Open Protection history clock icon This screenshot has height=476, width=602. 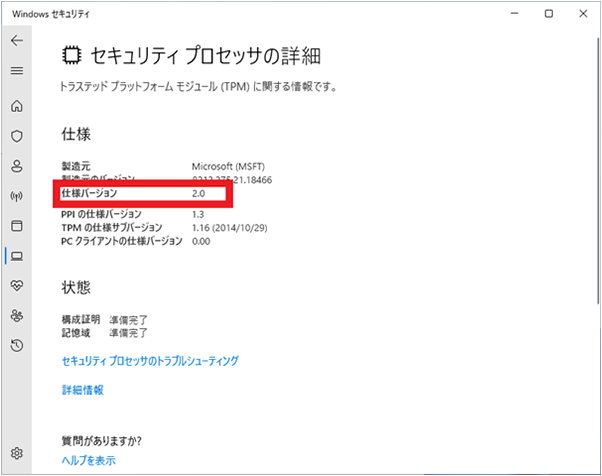tap(17, 345)
